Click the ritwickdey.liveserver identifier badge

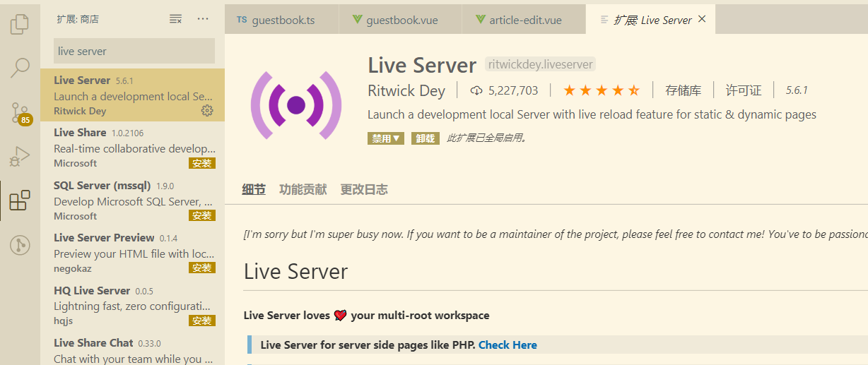(541, 64)
